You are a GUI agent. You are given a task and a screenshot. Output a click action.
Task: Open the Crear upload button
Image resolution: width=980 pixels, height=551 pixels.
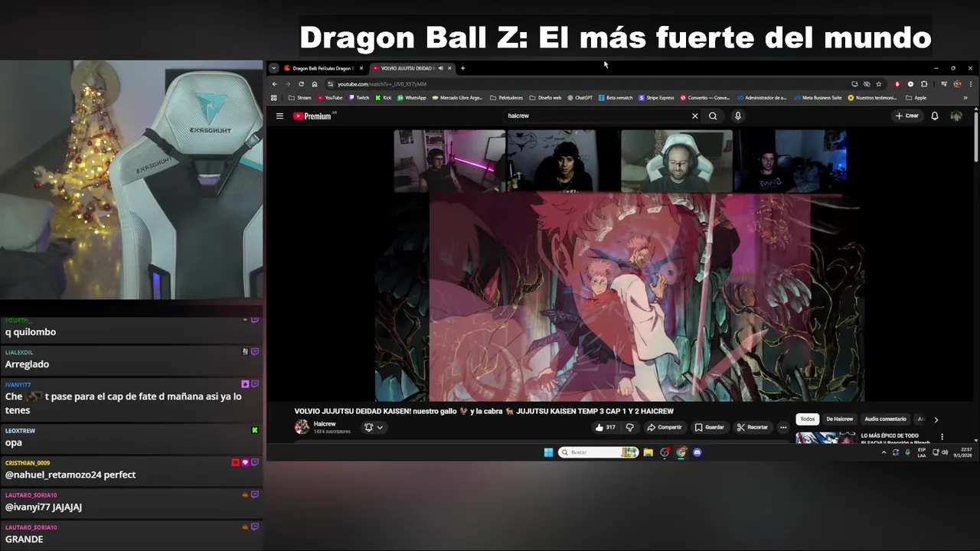point(906,116)
